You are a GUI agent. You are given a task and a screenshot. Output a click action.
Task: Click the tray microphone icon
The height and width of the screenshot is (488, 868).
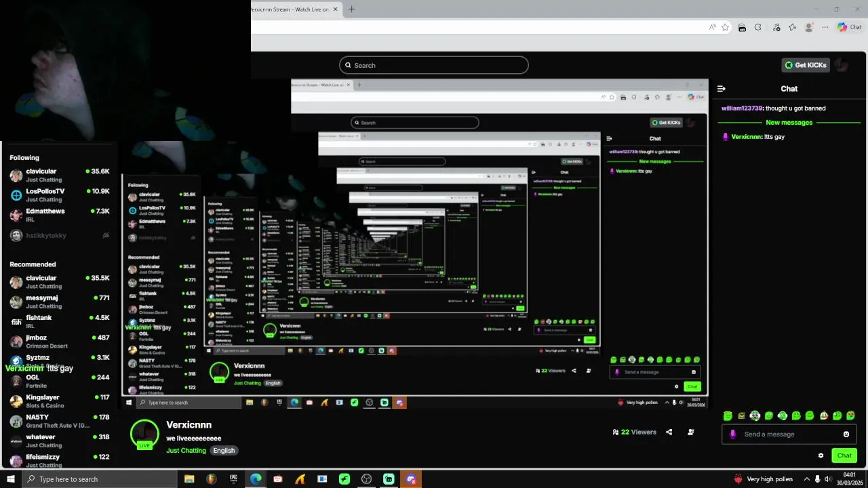(817, 479)
